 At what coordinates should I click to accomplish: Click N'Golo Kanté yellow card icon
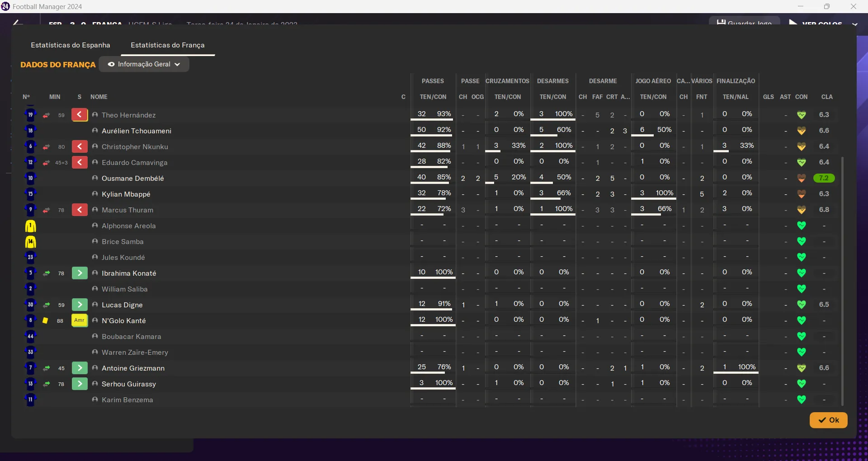(x=45, y=320)
